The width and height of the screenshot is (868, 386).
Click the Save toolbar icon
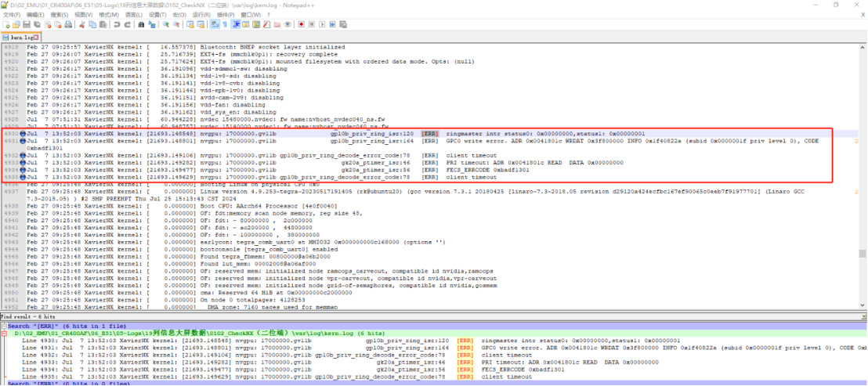point(27,24)
